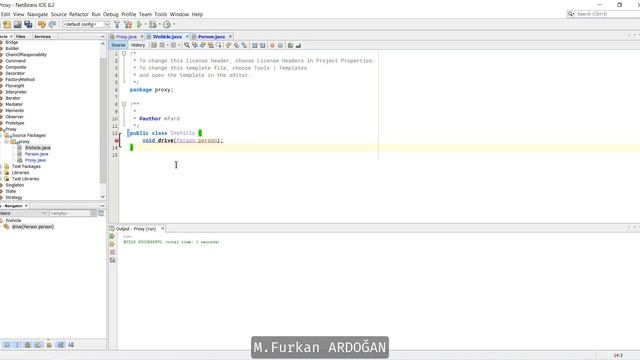Image resolution: width=640 pixels, height=360 pixels.
Task: Click the Redo arrow in the main toolbar
Action: [52, 24]
